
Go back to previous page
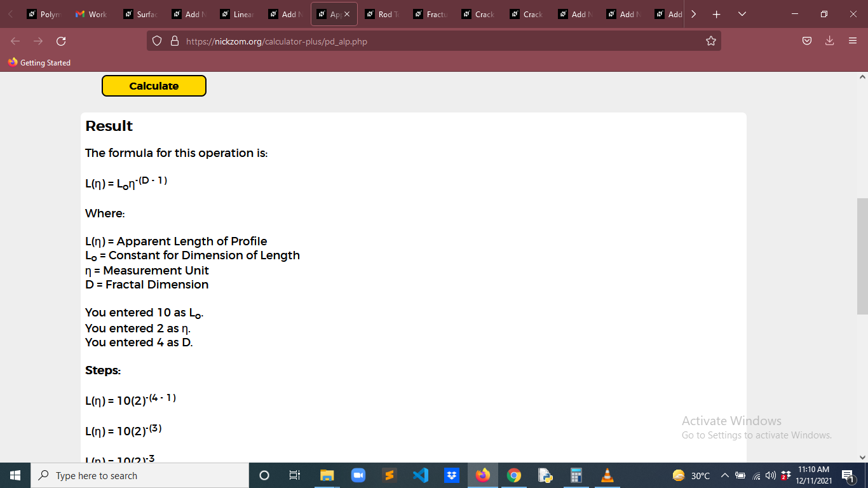coord(15,41)
